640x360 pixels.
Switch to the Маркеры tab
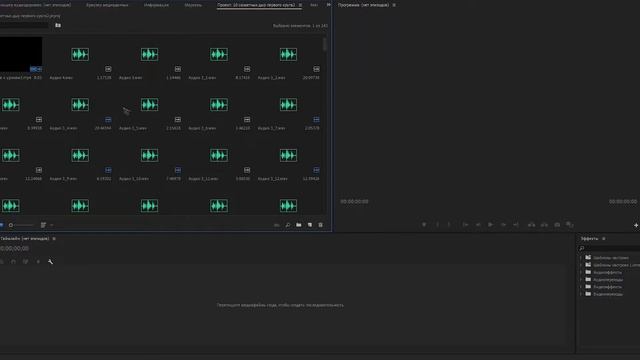193,5
